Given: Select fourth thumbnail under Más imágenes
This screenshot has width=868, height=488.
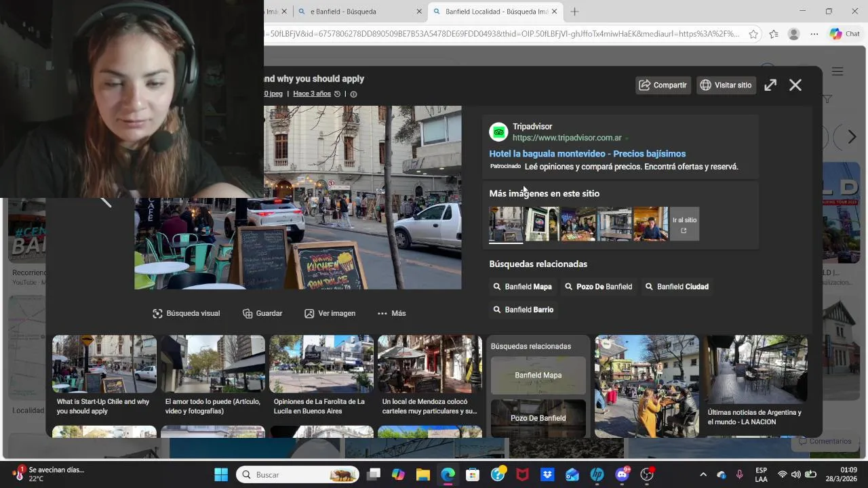Looking at the screenshot, I should coord(614,224).
